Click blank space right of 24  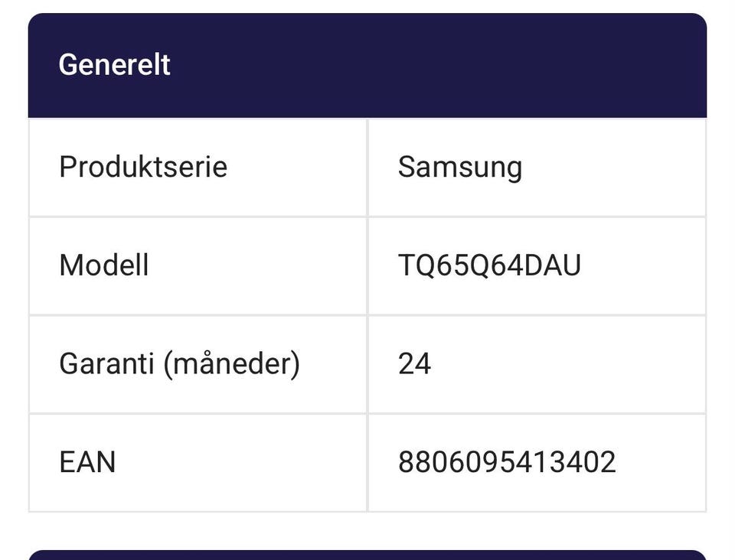click(568, 364)
